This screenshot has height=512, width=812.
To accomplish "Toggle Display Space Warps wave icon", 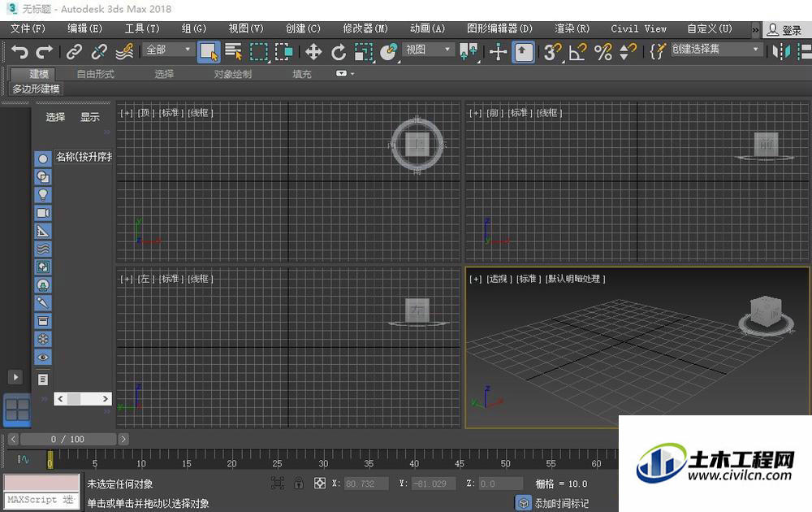I will point(43,249).
